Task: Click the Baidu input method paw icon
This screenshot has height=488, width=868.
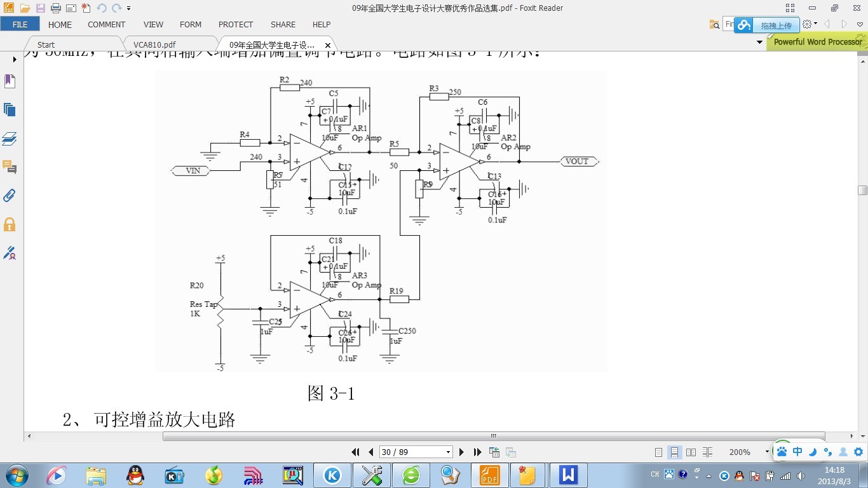Action: point(782,452)
